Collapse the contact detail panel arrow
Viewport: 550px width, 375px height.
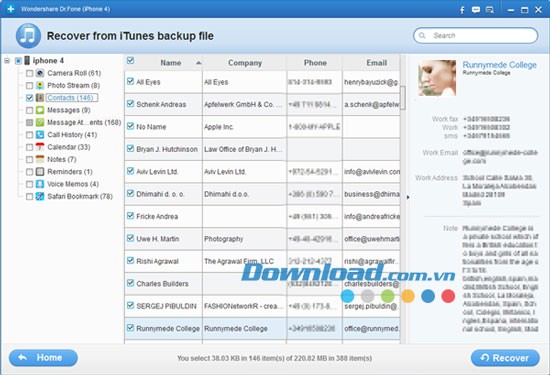[x=408, y=197]
